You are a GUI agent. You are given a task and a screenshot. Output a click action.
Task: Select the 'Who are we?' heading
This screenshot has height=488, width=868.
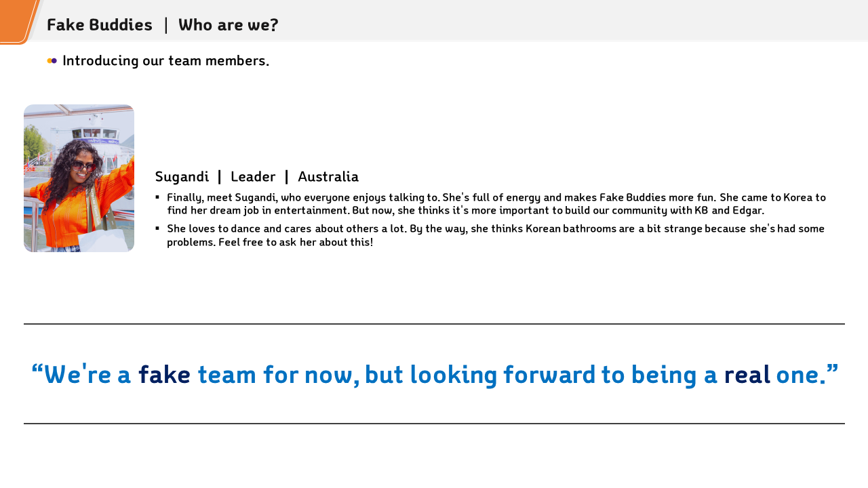coord(229,25)
